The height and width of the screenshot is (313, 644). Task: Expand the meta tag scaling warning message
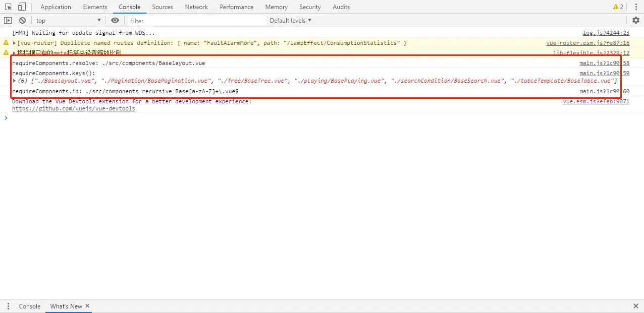click(14, 53)
